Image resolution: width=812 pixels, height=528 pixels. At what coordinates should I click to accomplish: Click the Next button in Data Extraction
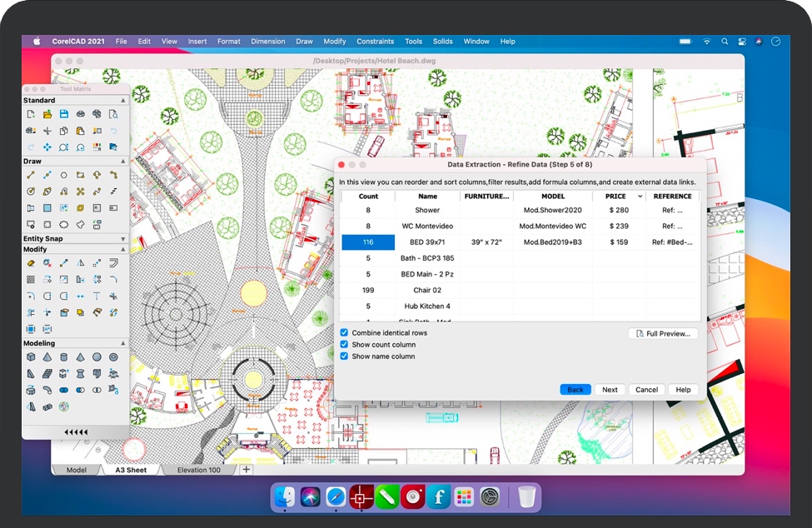(x=610, y=390)
